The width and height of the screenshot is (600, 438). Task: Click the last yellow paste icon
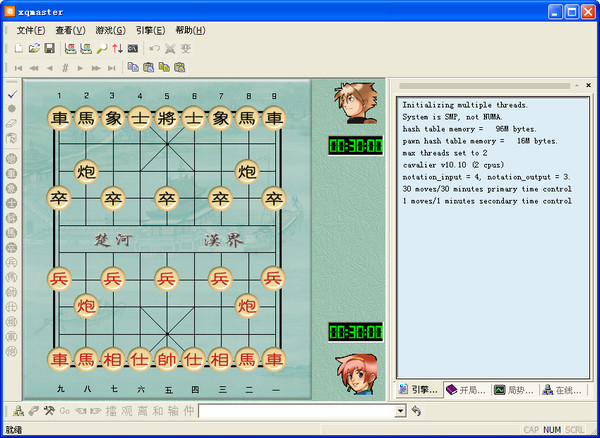coord(179,67)
